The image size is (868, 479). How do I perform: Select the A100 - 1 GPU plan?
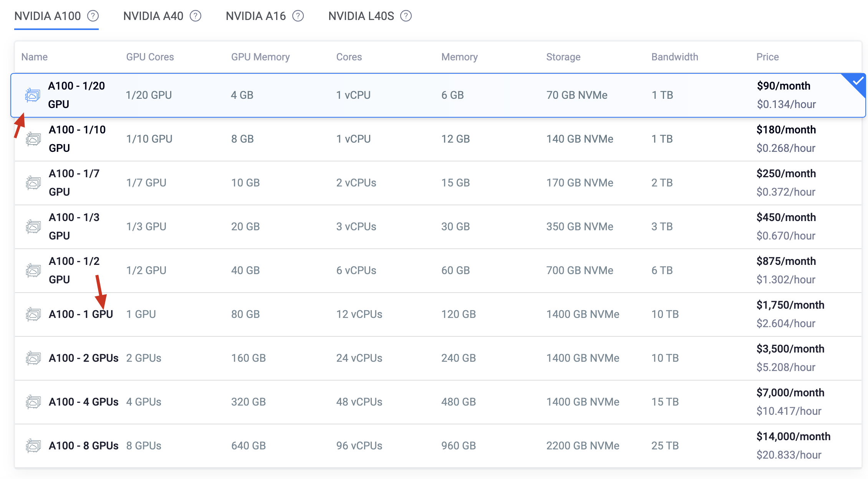tap(81, 314)
